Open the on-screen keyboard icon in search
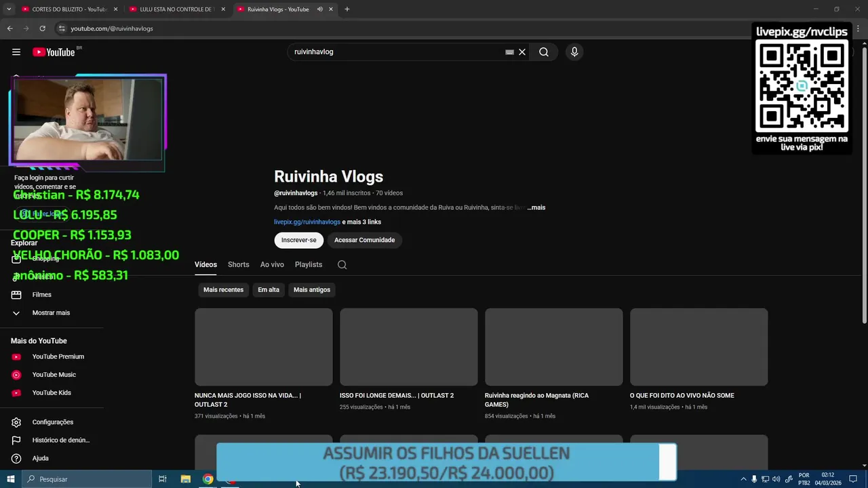 (509, 52)
